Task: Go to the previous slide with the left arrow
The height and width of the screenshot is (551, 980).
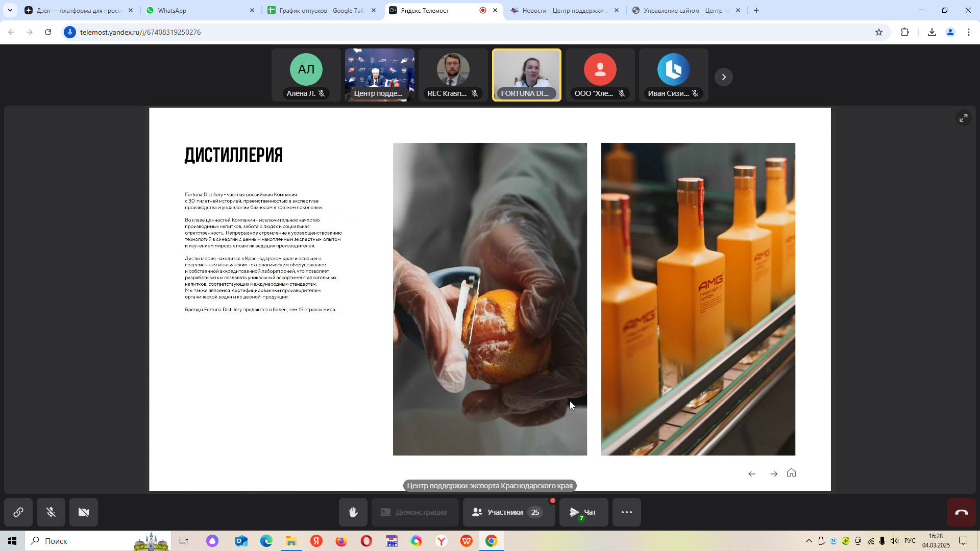Action: pyautogui.click(x=752, y=474)
